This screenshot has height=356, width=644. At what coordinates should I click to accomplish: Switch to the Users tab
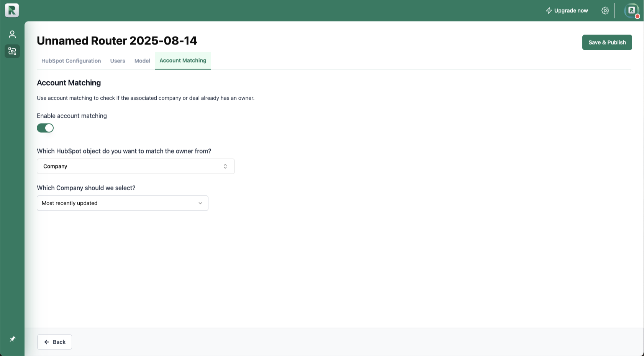[118, 61]
